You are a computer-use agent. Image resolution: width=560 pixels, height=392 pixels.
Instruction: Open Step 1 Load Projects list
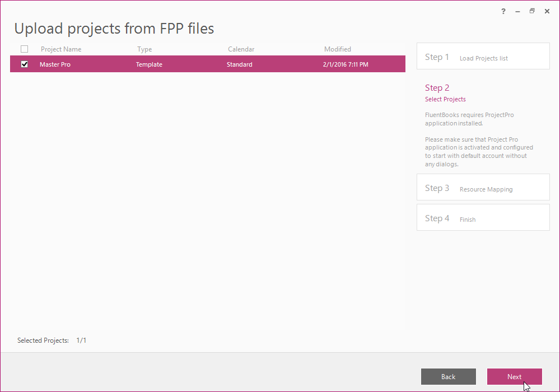pos(483,56)
